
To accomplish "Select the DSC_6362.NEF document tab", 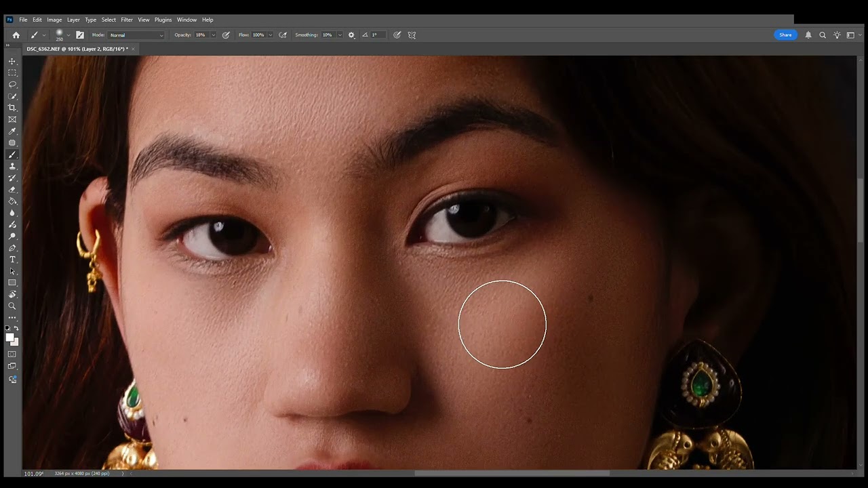I will point(77,49).
